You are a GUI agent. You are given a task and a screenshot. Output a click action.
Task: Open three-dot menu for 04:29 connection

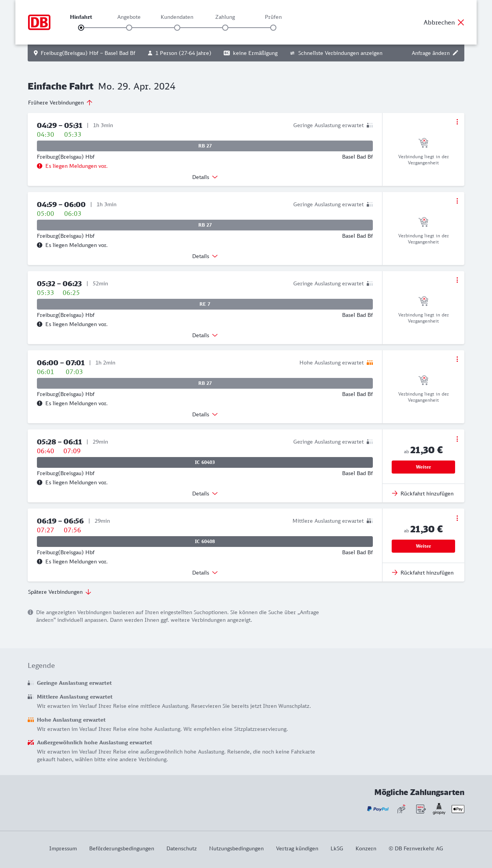pyautogui.click(x=457, y=122)
